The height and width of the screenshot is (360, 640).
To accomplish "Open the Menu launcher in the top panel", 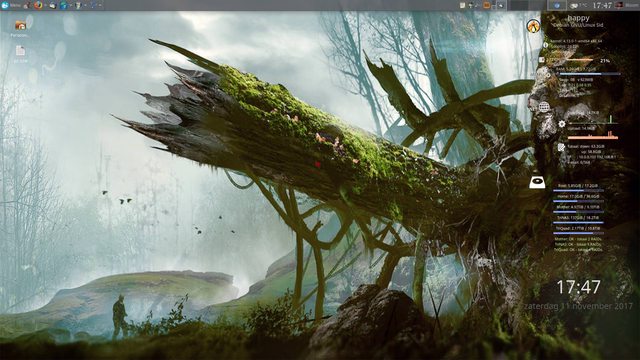I will pyautogui.click(x=11, y=5).
